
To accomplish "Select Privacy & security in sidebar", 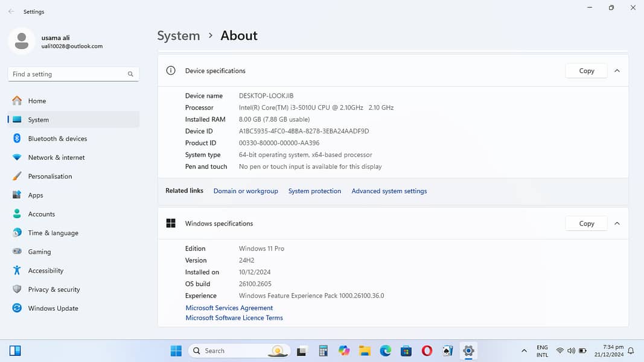I will coord(54,290).
